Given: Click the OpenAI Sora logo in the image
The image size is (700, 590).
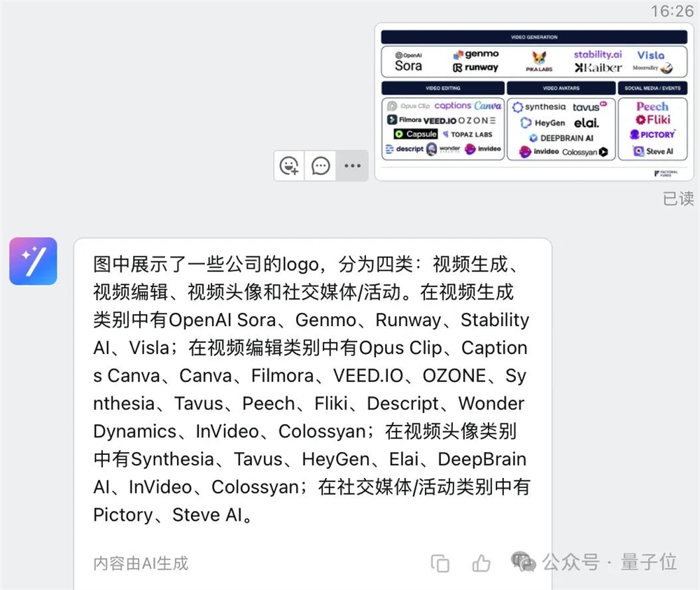Looking at the screenshot, I should (x=409, y=59).
